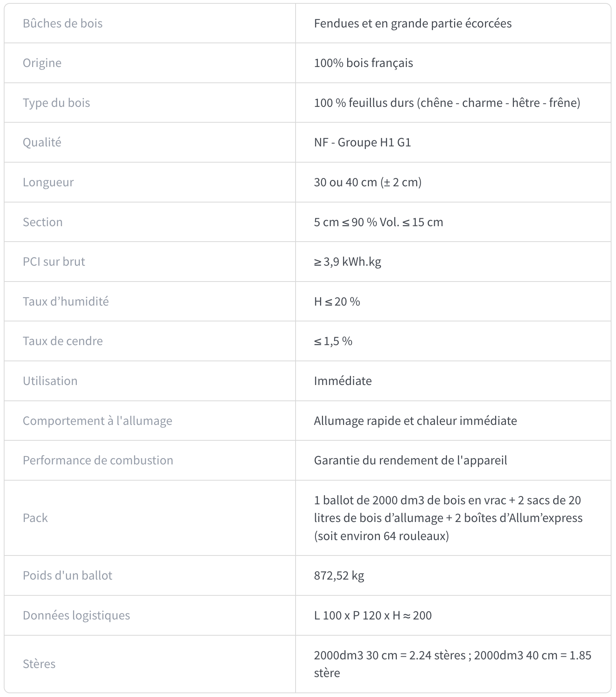Select the "872,52 kg" weight value
Screen dimensions: 616x697
point(339,575)
